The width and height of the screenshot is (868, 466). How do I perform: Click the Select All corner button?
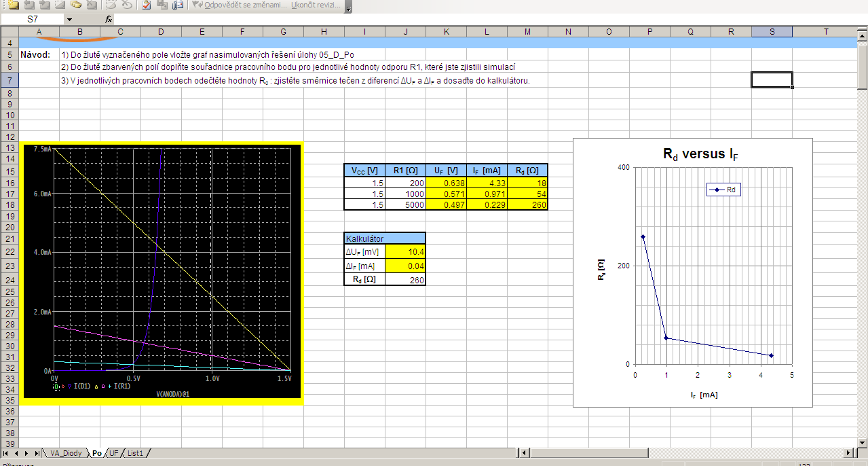(x=10, y=31)
